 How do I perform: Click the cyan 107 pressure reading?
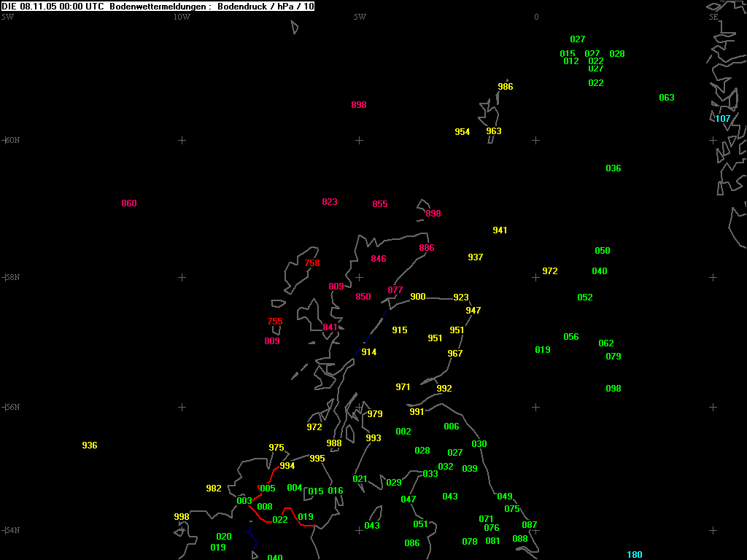[x=722, y=119]
